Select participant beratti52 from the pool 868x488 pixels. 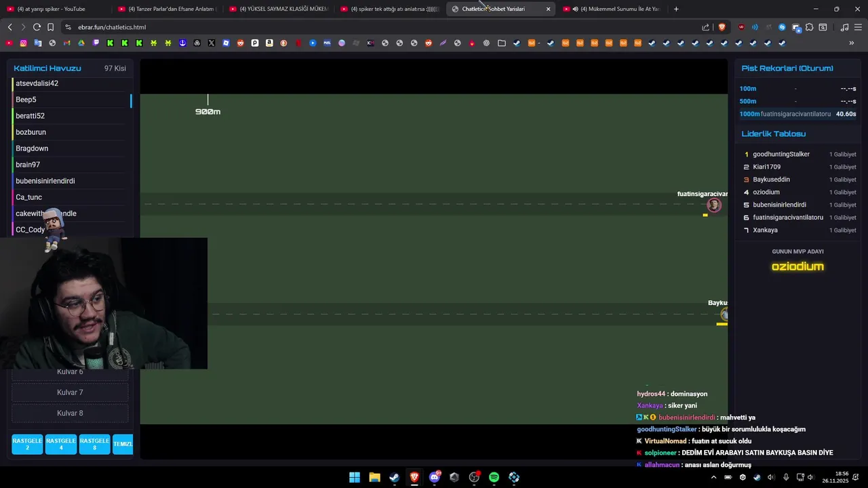[x=69, y=116]
